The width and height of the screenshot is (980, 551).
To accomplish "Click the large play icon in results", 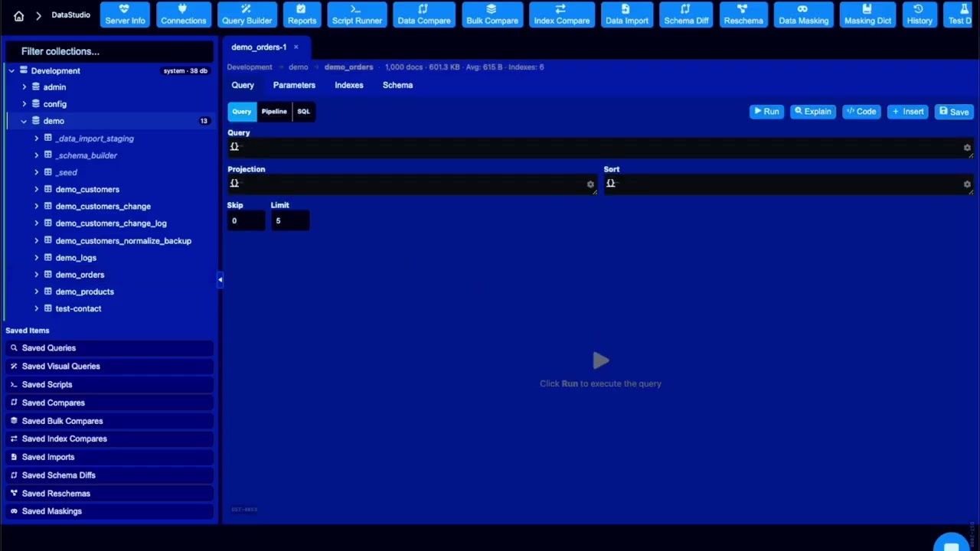I will coord(600,360).
